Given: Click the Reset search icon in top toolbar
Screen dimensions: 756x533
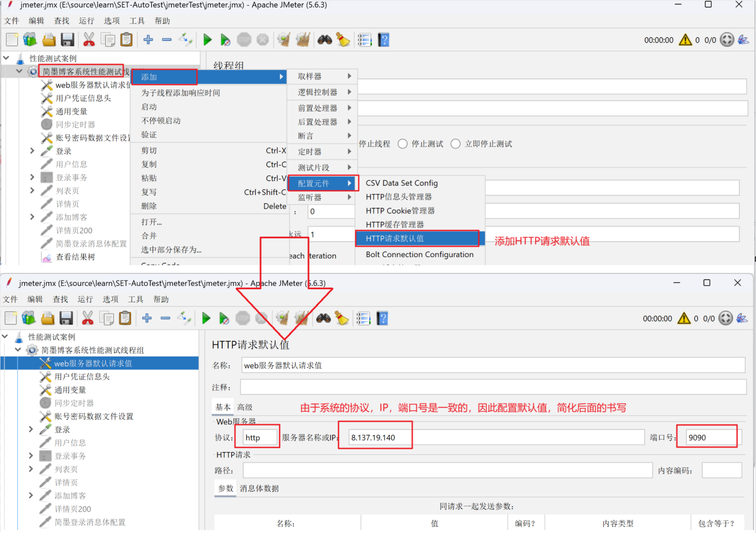Looking at the screenshot, I should click(x=343, y=40).
